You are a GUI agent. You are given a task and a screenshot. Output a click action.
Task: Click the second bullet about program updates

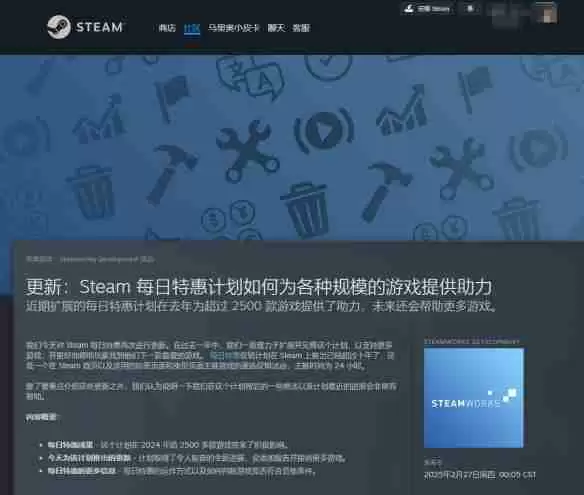(x=197, y=458)
